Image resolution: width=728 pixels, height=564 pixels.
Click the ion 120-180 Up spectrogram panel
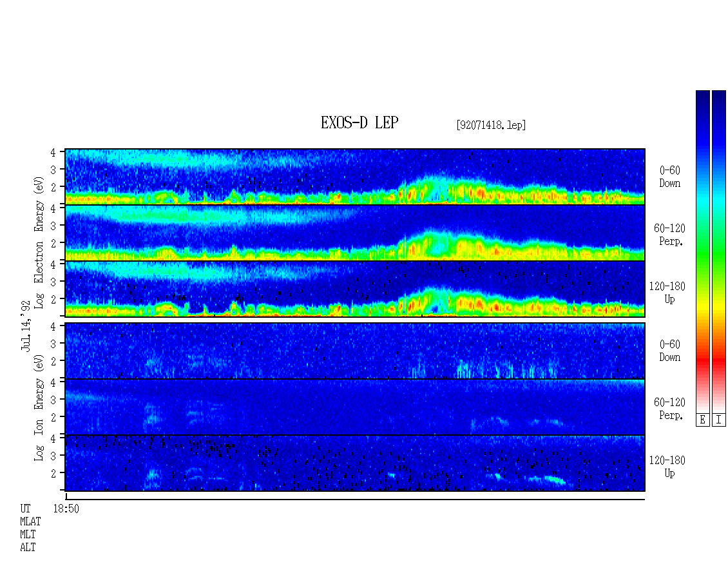tap(355, 463)
